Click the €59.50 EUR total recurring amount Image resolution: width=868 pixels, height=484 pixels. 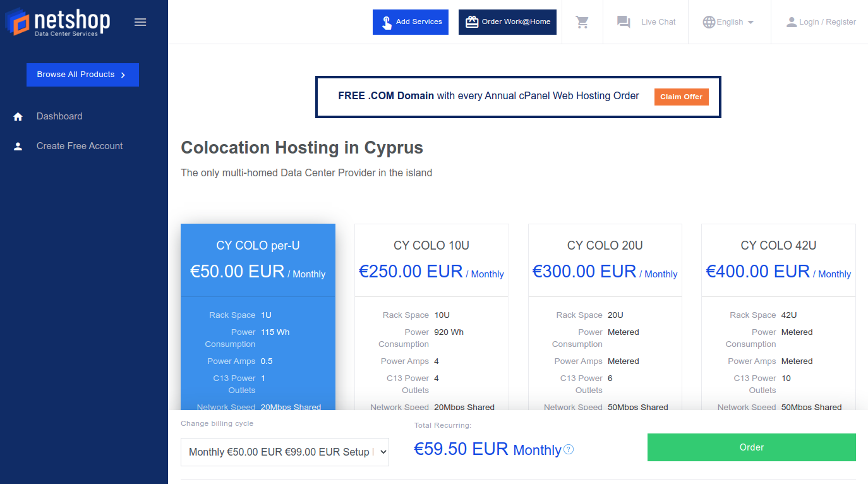(461, 449)
